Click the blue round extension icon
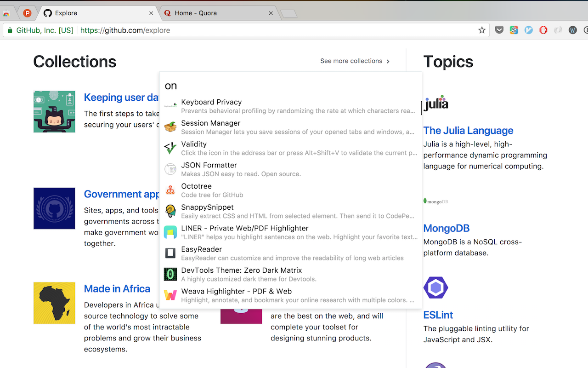Viewport: 588px width, 368px height. (529, 30)
